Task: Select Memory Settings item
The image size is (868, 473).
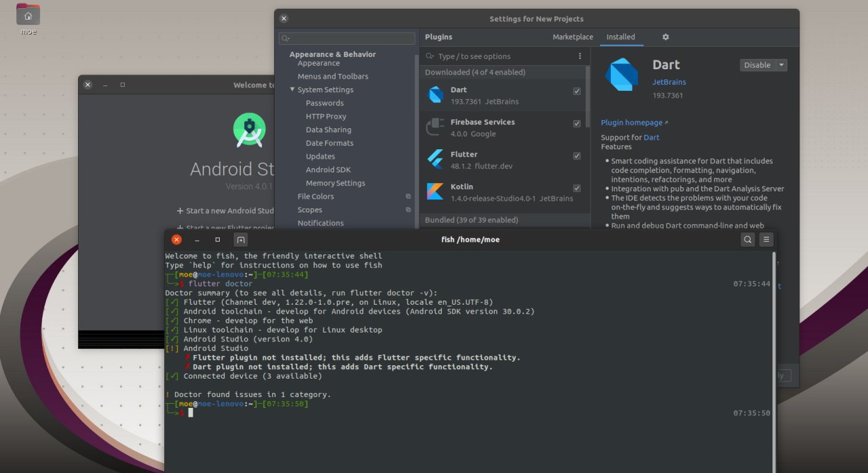Action: pos(336,183)
